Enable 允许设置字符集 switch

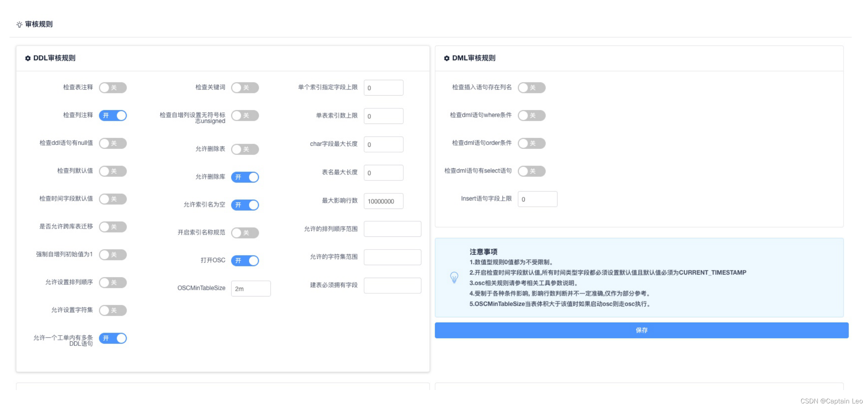point(113,310)
